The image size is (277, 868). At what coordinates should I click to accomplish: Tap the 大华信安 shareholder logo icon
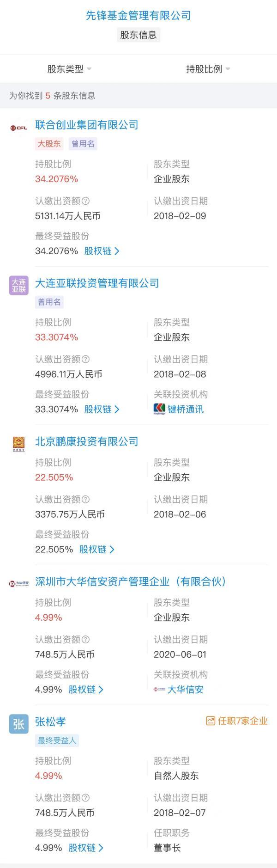[x=19, y=584]
